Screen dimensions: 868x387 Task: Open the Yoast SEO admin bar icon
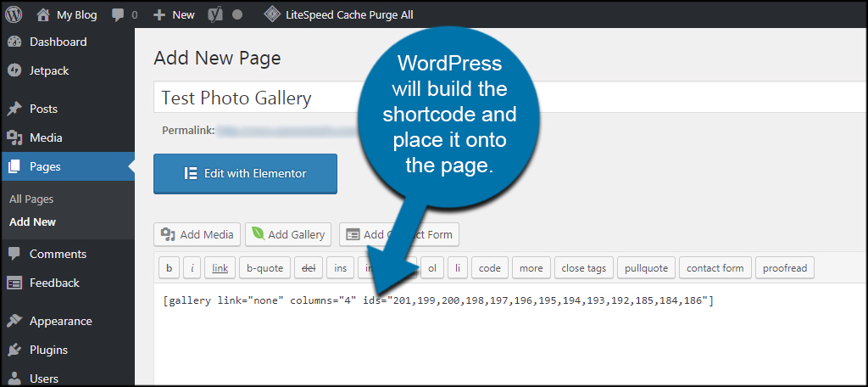214,15
